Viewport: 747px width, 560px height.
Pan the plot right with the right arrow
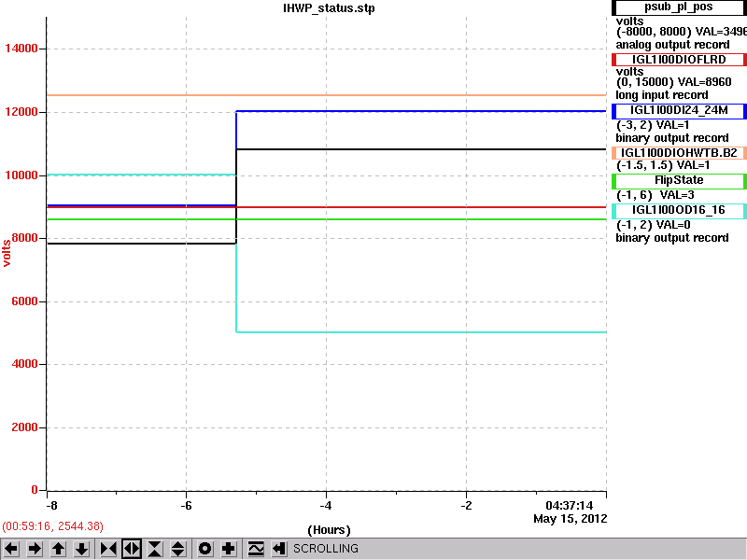[35, 549]
